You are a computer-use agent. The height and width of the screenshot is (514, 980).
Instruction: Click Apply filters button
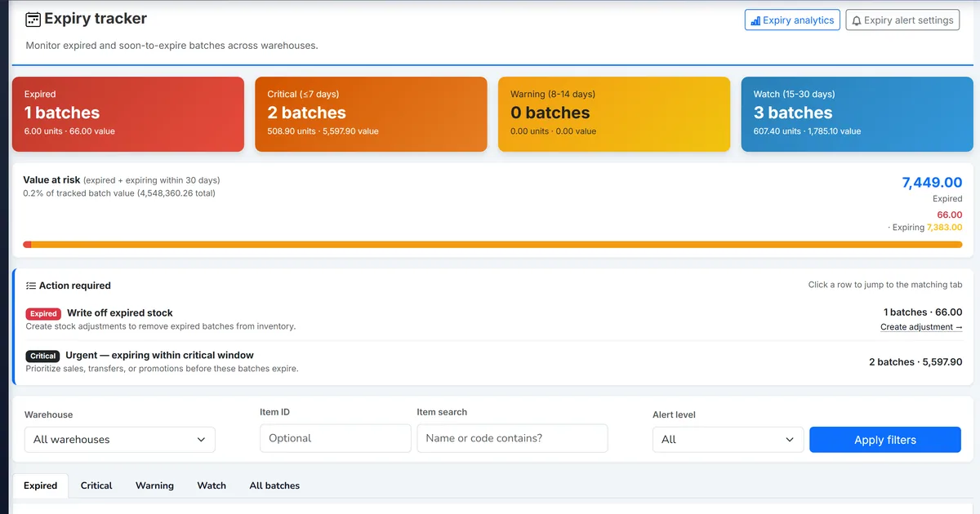pos(885,440)
